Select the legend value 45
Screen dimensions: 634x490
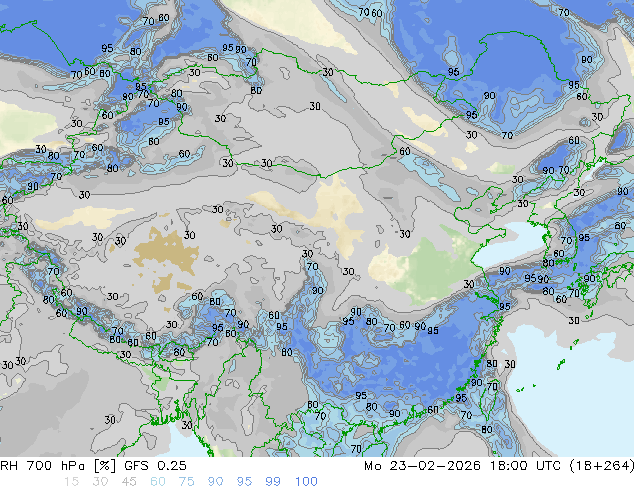click(129, 482)
